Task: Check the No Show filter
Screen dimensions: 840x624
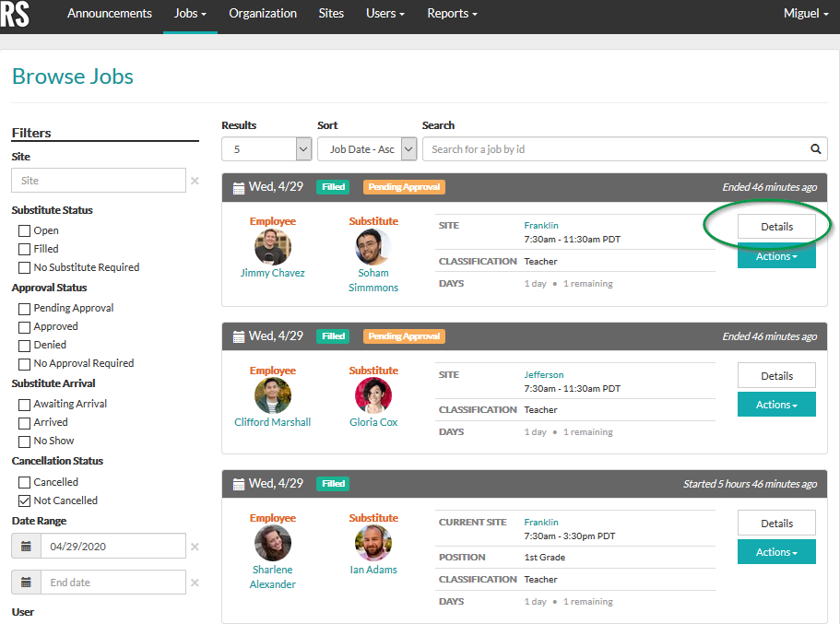Action: 24,442
